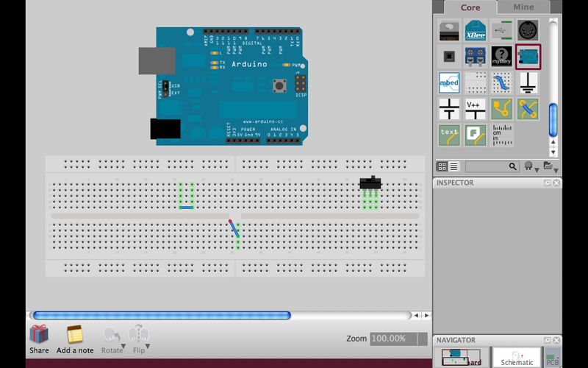Click the Arduino USB port
This screenshot has height=368, width=588.
click(157, 60)
